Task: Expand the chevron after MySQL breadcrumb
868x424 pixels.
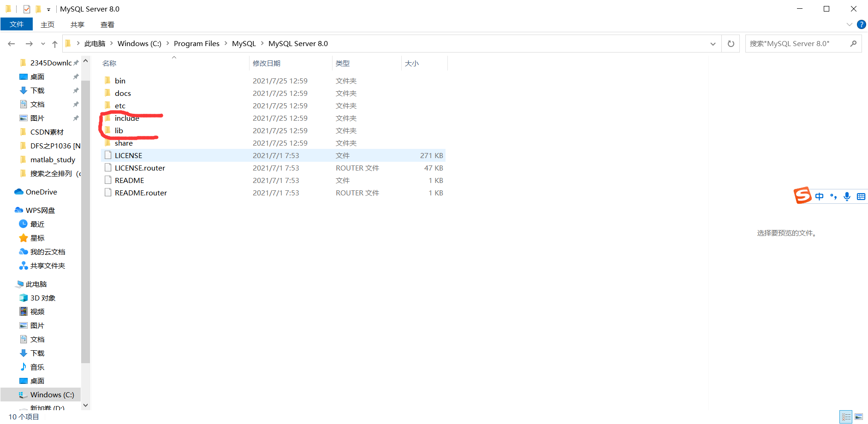Action: (x=262, y=43)
